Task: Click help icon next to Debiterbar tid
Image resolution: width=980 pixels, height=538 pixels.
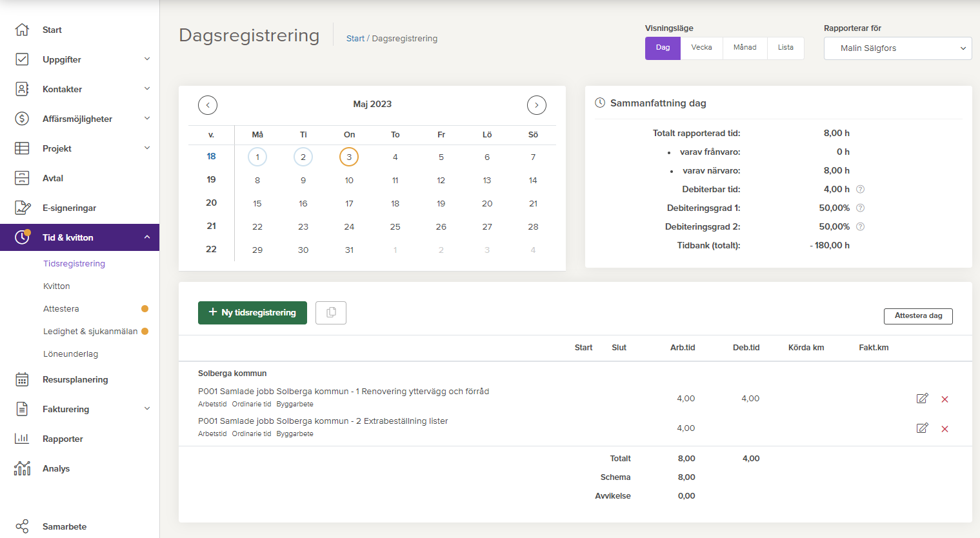Action: [x=860, y=190]
